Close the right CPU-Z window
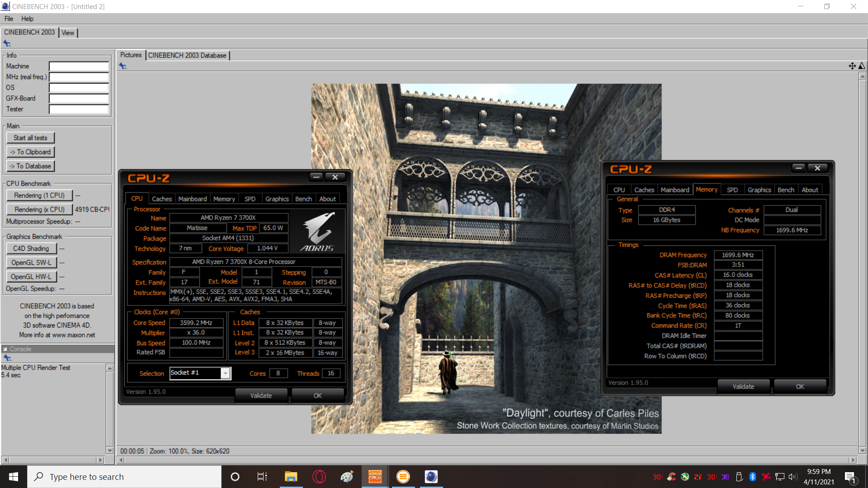868x488 pixels. click(817, 168)
